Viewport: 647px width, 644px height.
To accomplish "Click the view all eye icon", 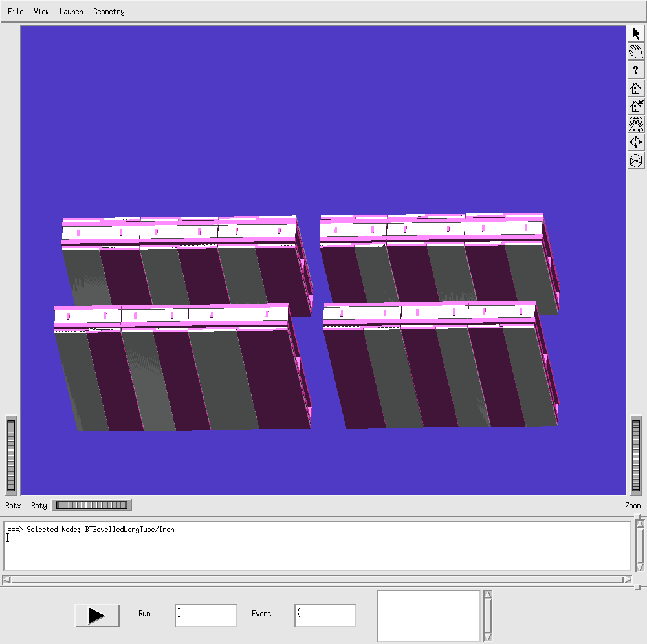I will (x=636, y=125).
